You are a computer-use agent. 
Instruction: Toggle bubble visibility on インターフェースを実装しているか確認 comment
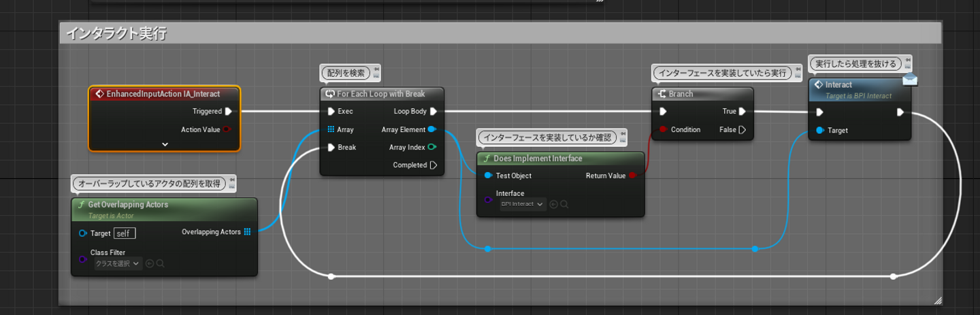tap(623, 140)
